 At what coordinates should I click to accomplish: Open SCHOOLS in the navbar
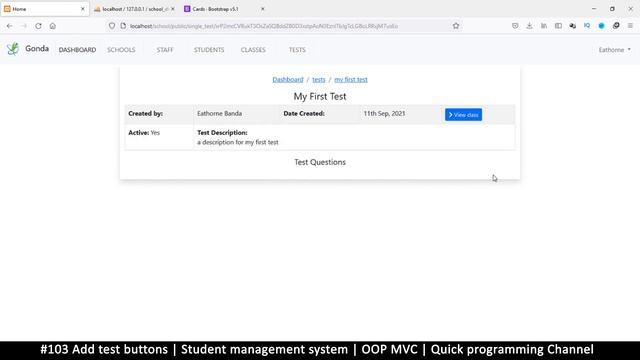pyautogui.click(x=121, y=50)
